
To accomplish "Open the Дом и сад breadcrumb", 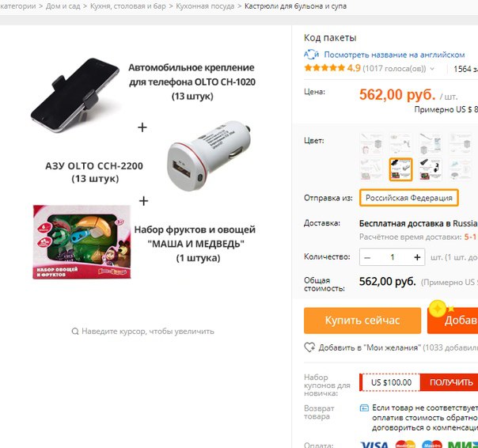I will click(x=63, y=6).
